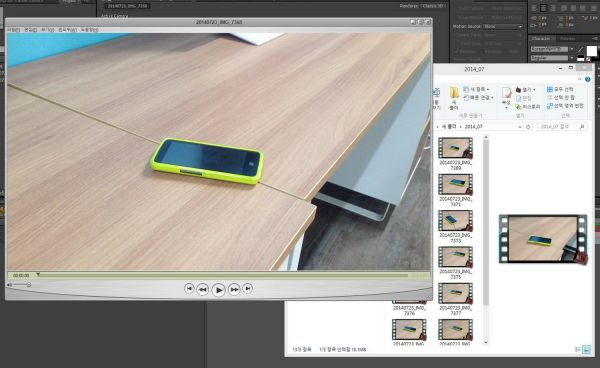This screenshot has width=600, height=368.
Task: Click the rewind button in QuickTime
Action: pos(202,290)
